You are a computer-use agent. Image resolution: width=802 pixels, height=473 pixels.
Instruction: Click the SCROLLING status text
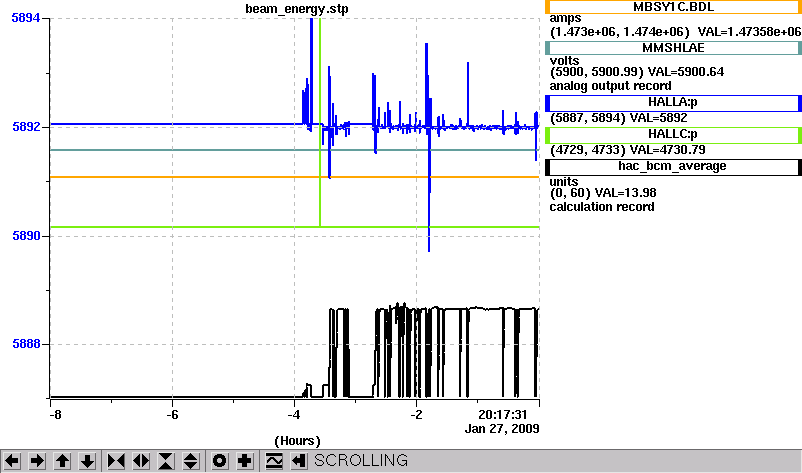point(361,461)
